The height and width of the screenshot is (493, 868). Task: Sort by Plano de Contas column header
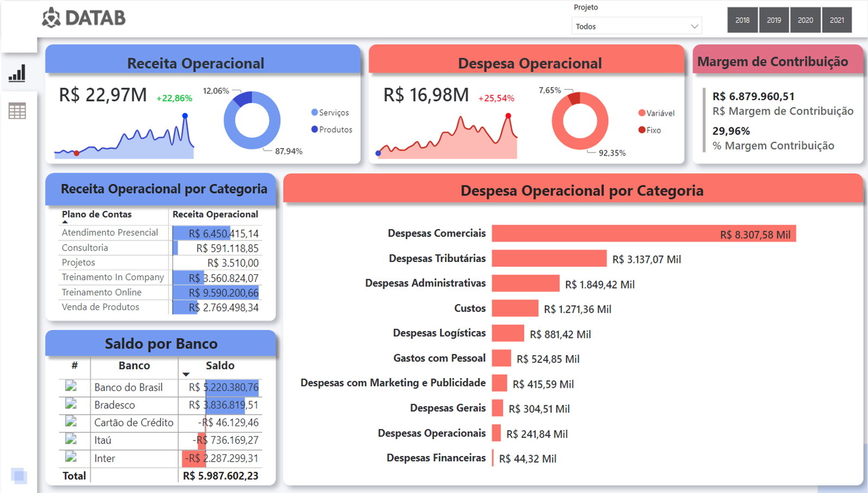[97, 214]
